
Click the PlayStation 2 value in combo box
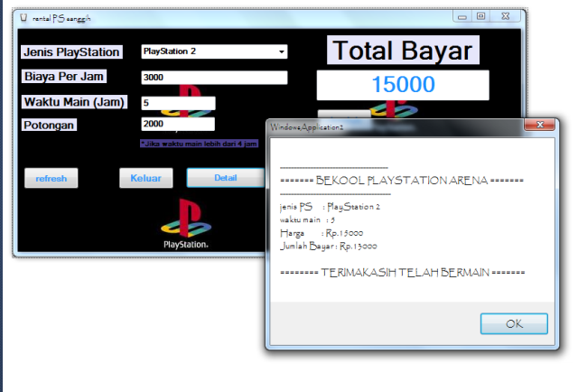(x=170, y=51)
